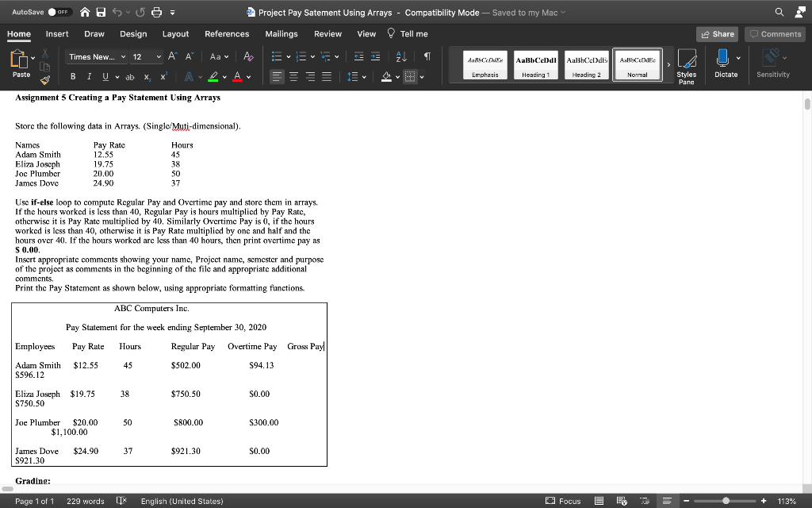Toggle subscript formatting
The image size is (812, 508).
147,77
